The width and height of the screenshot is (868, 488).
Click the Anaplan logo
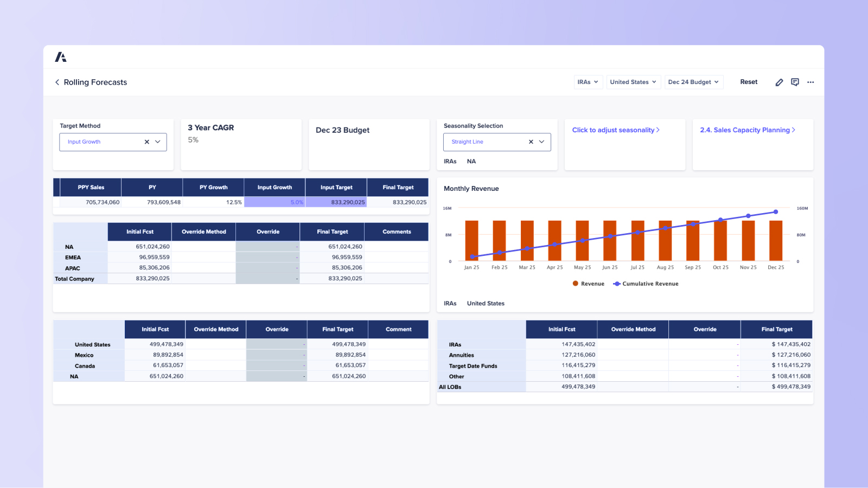pyautogui.click(x=61, y=56)
